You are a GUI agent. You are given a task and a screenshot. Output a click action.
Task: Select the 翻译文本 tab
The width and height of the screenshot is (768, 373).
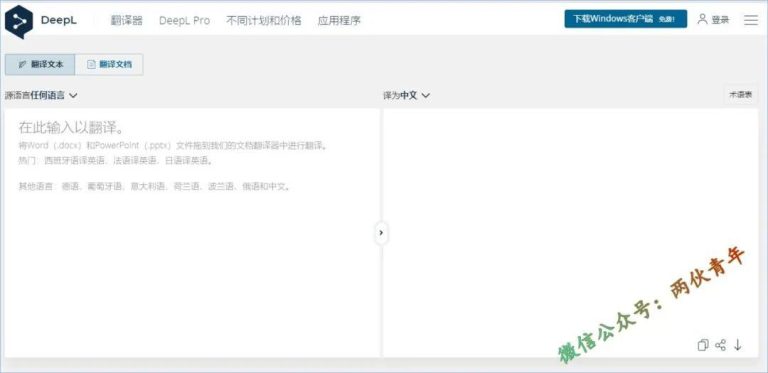coord(40,65)
